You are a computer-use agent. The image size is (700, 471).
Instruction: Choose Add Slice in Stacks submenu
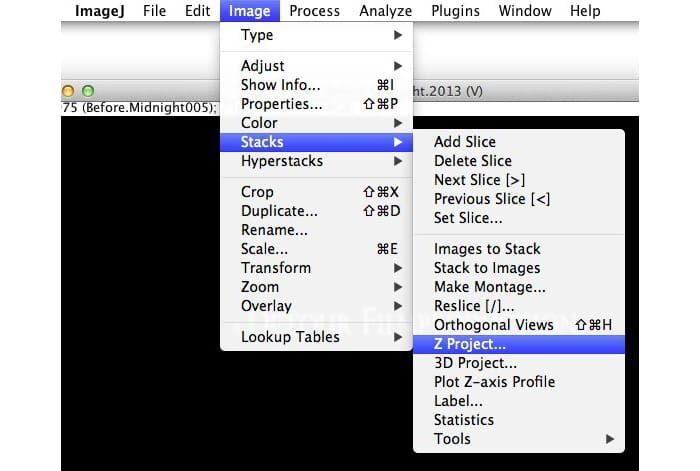click(x=519, y=142)
